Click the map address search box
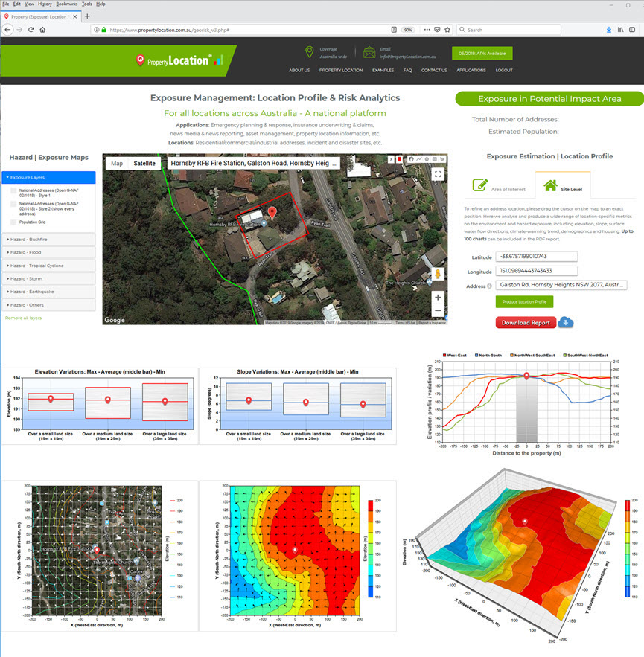Image resolution: width=644 pixels, height=657 pixels. [x=254, y=164]
